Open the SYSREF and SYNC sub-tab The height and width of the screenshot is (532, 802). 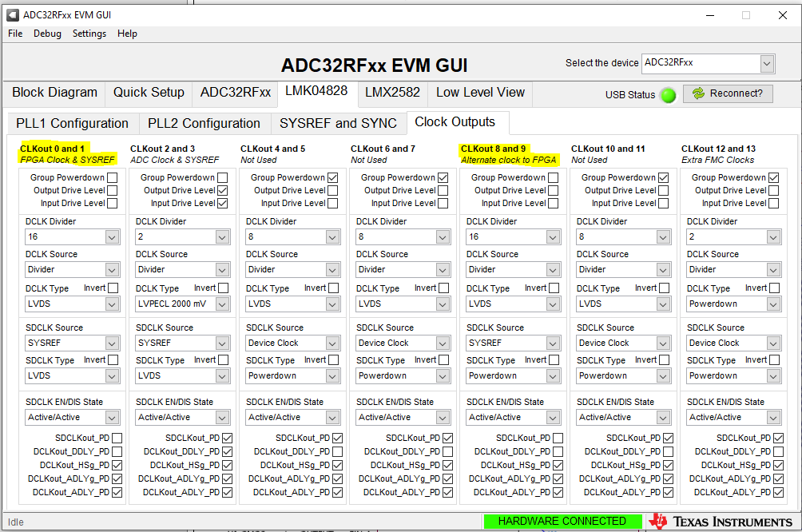pos(338,124)
